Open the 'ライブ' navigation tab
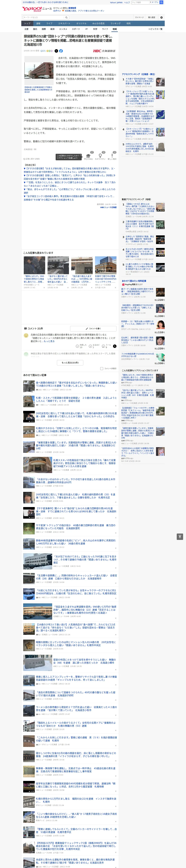Viewport: 186px width, 868px height. point(49,24)
